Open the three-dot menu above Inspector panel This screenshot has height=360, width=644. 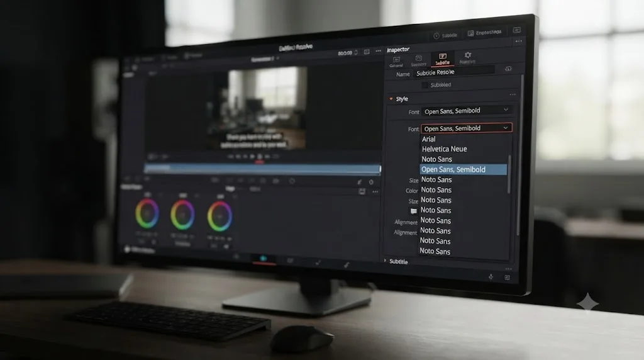click(519, 41)
